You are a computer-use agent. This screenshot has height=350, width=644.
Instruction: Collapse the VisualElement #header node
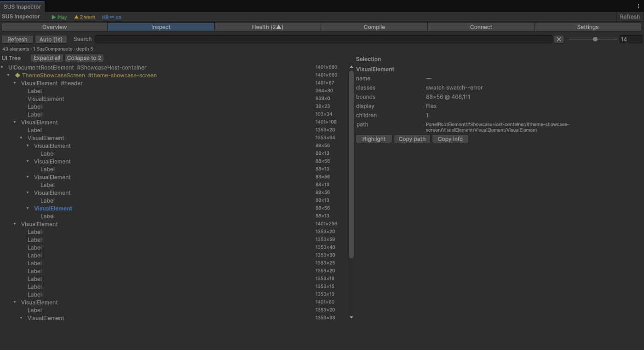(x=15, y=83)
